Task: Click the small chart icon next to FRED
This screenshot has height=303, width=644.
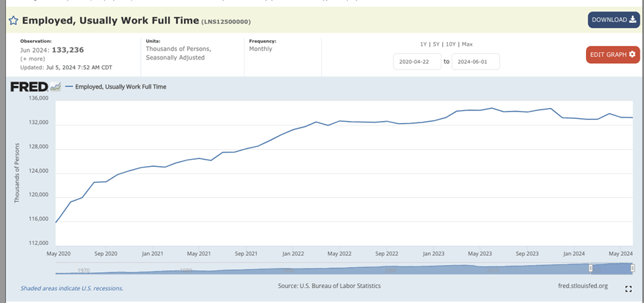Action: click(56, 87)
